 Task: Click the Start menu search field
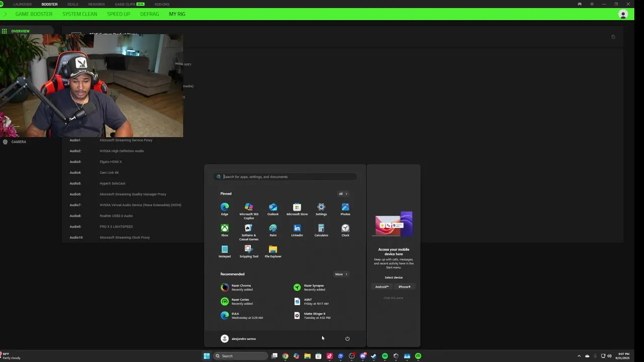click(x=285, y=176)
